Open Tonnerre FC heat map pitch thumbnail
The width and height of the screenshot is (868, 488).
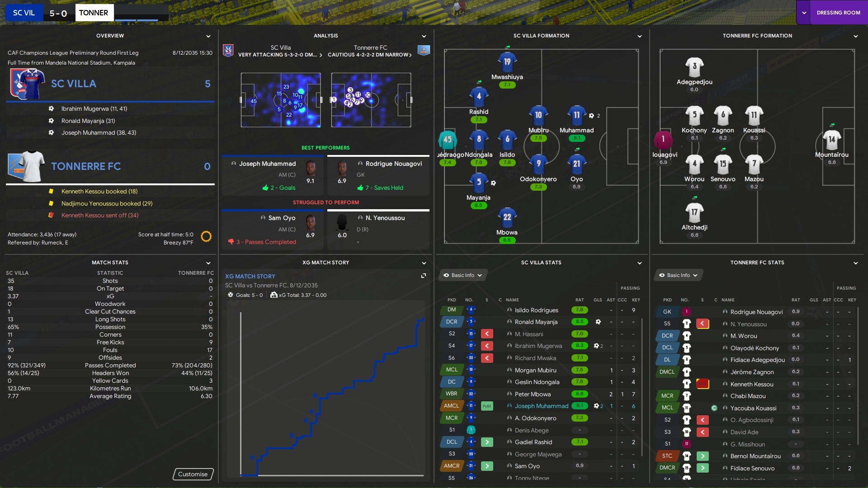click(x=371, y=100)
